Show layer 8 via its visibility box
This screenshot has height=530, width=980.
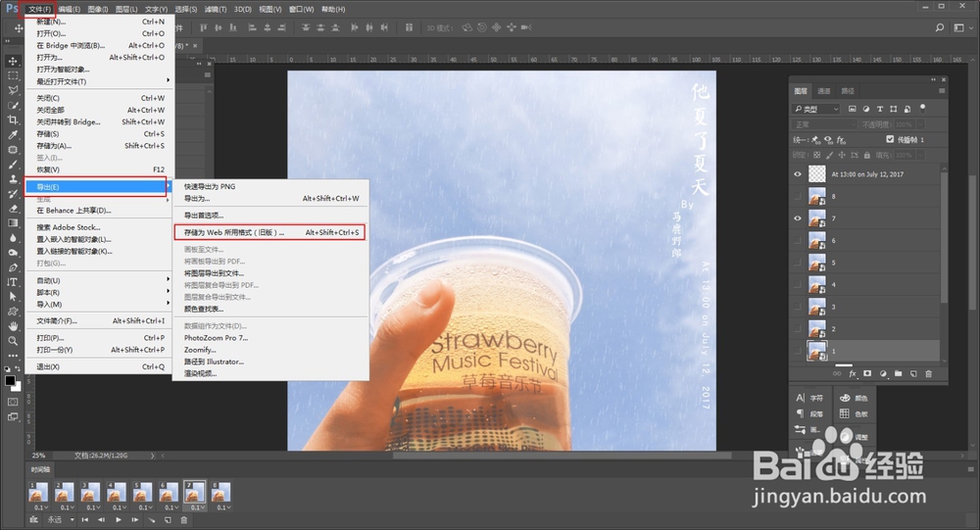(798, 196)
